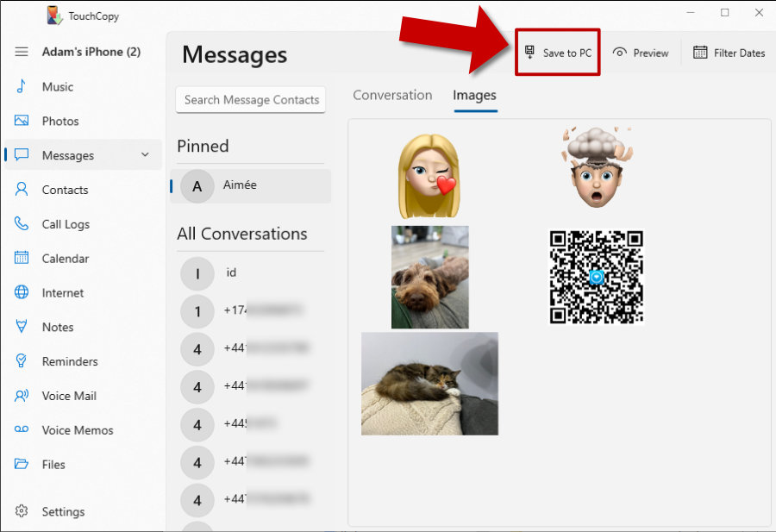Click the Preview eye icon

click(620, 52)
